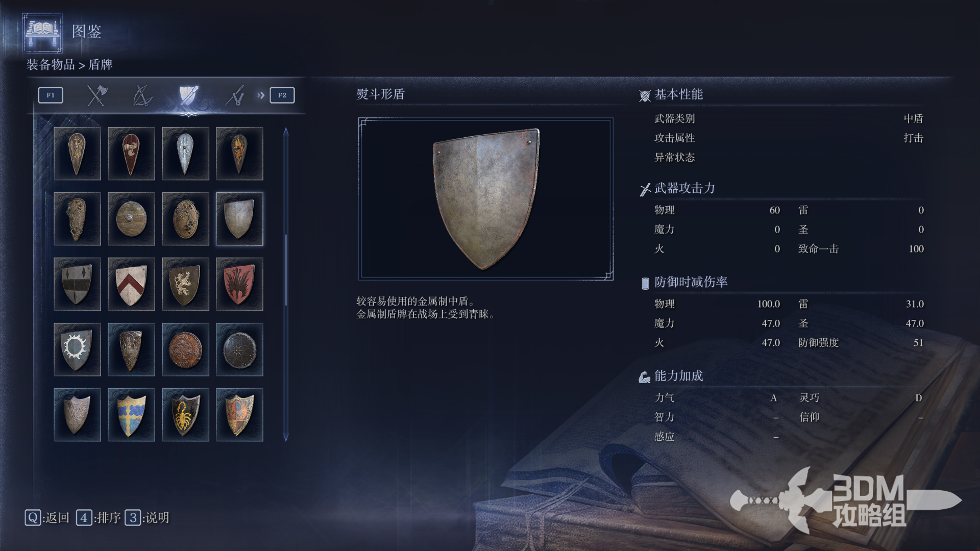Viewport: 980px width, 551px height.
Task: Click the F2 next category button
Action: (282, 95)
